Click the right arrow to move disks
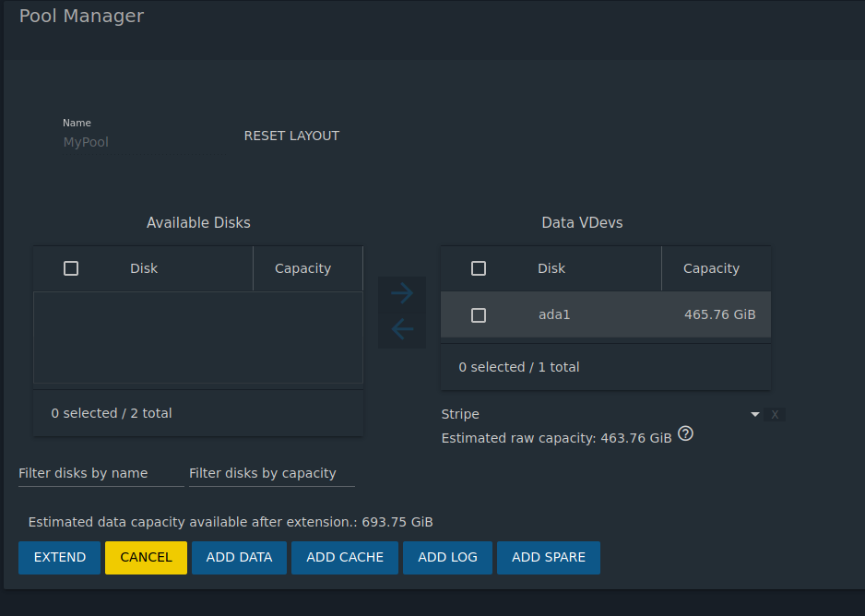 pyautogui.click(x=402, y=293)
